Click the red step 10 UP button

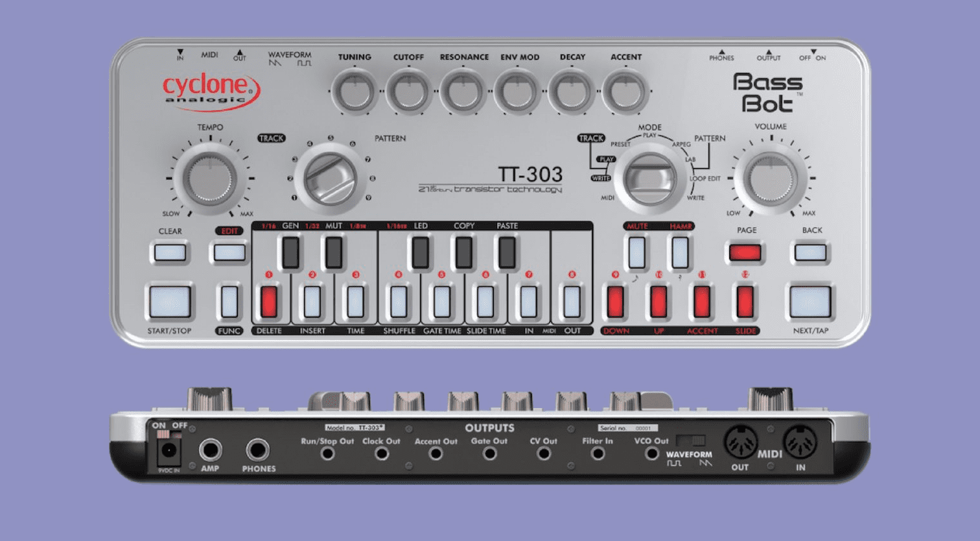pos(659,302)
